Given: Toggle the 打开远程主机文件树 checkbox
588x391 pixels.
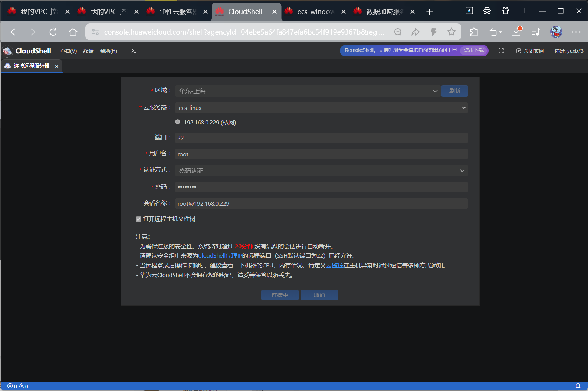Looking at the screenshot, I should click(138, 219).
